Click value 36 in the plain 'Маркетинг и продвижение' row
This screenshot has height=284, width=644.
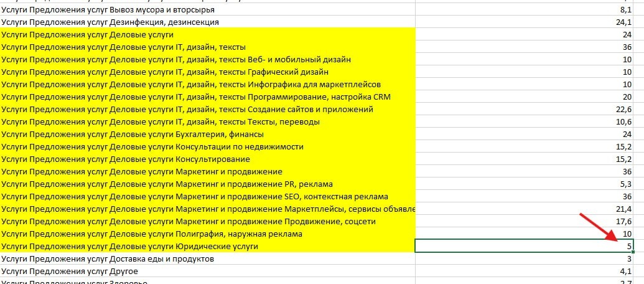[525, 172]
